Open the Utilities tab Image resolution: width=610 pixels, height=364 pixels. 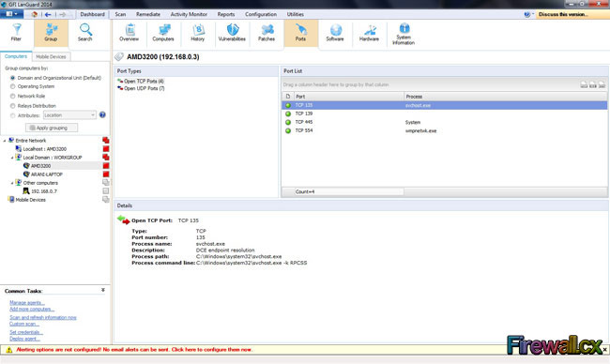[x=296, y=14]
